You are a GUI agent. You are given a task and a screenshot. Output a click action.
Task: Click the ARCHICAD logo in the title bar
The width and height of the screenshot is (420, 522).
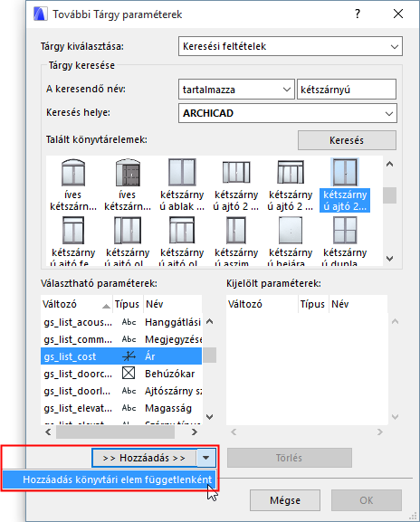pos(41,14)
